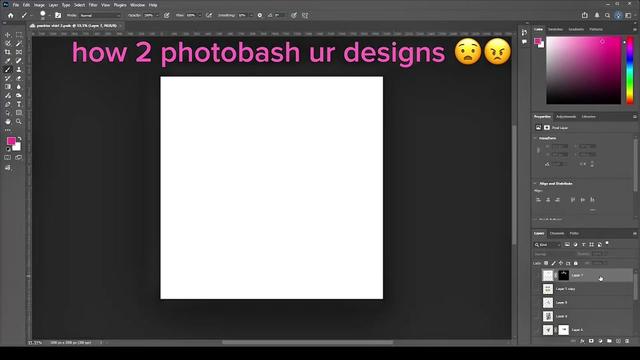Click the foreground pink color swatch
Image resolution: width=640 pixels, height=360 pixels.
point(11,141)
